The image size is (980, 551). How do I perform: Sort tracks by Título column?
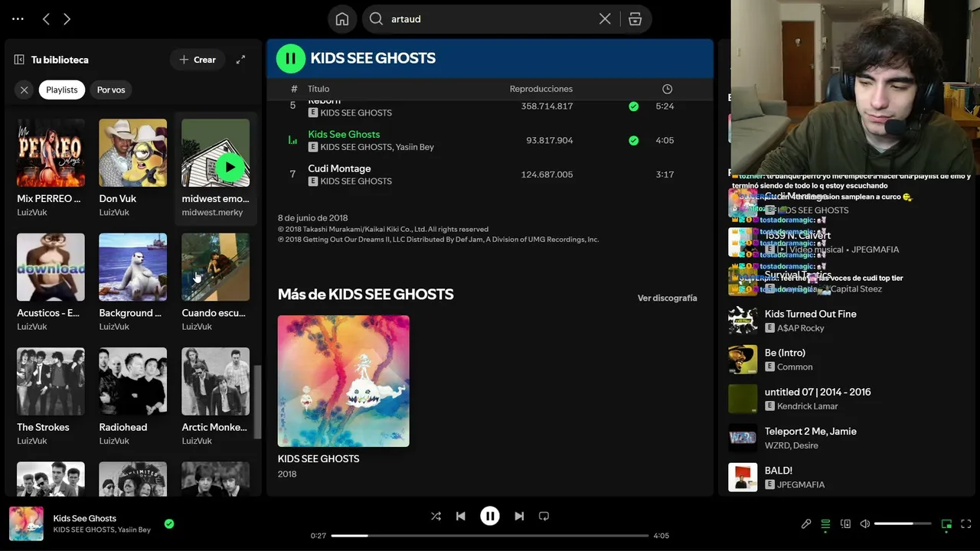pyautogui.click(x=318, y=89)
